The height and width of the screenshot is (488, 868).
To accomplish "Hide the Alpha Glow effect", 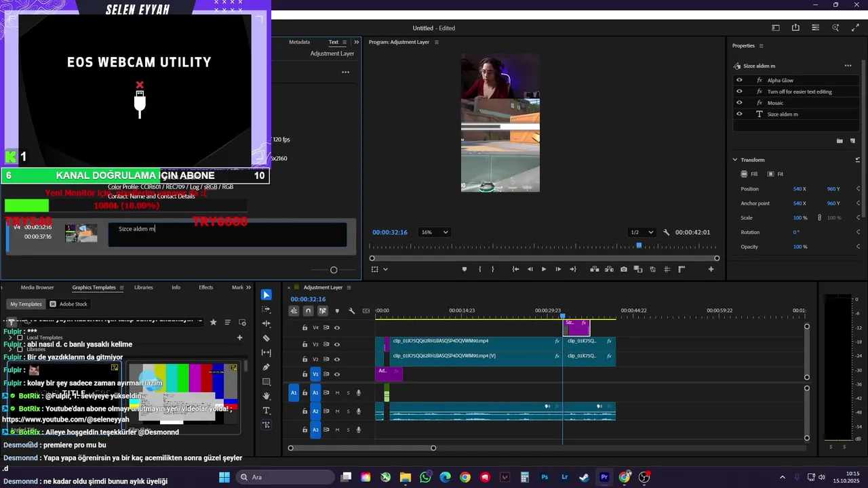I will point(739,80).
